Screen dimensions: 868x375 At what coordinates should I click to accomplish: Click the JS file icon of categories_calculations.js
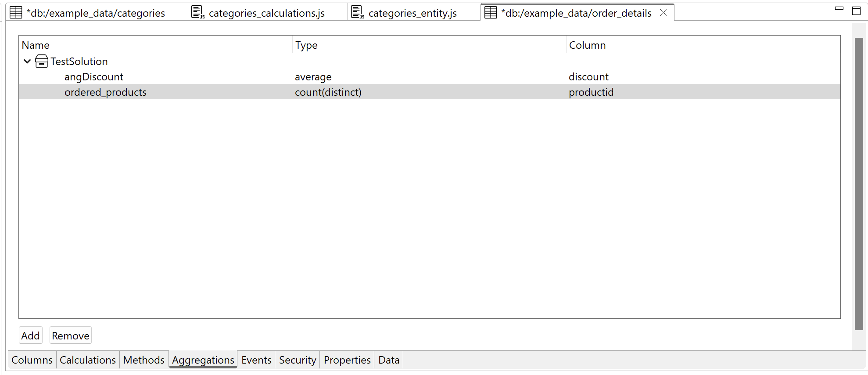click(198, 13)
